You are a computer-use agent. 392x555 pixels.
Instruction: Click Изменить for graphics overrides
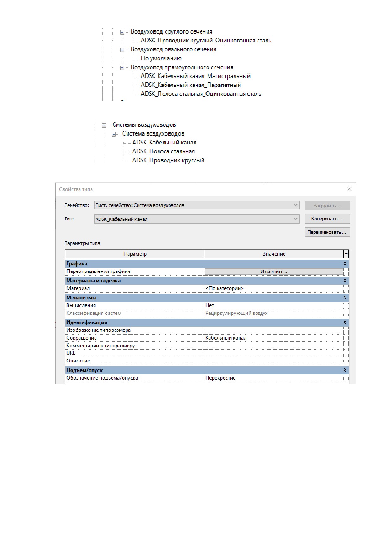274,272
